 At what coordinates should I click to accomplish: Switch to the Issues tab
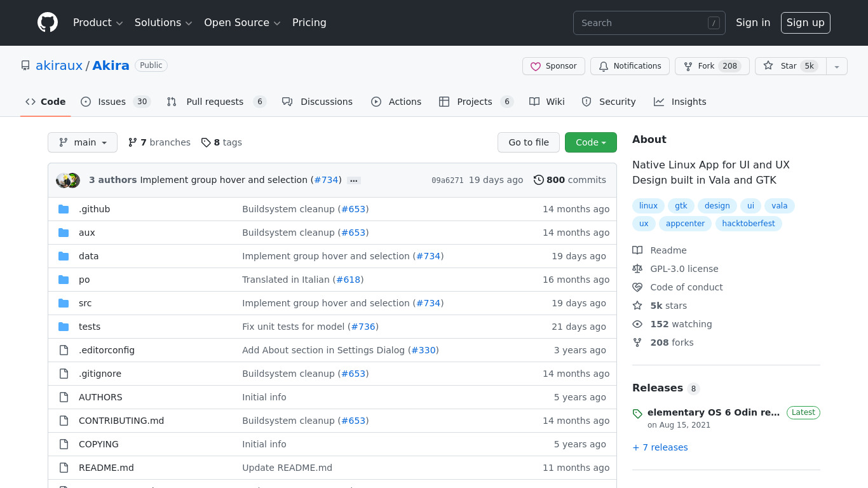pos(116,102)
